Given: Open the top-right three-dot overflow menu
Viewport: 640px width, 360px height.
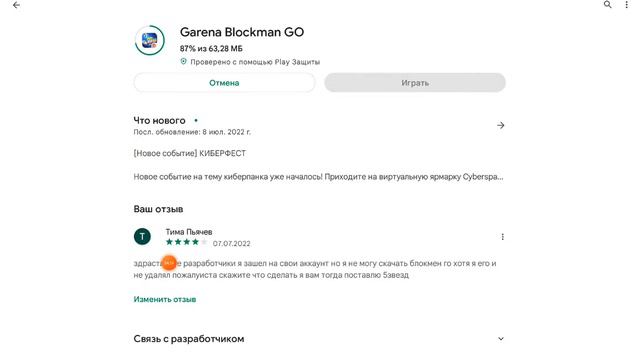Looking at the screenshot, I should click(x=626, y=4).
